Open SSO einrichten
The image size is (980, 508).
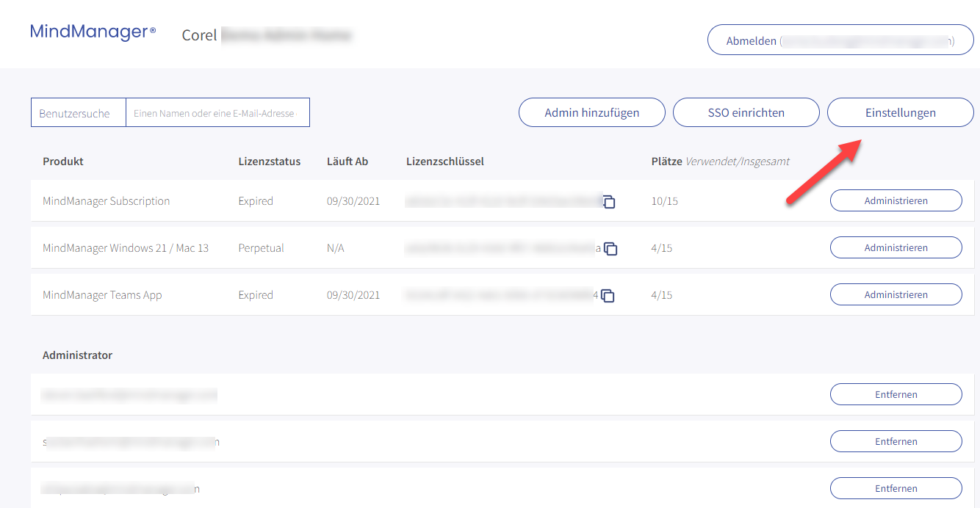pyautogui.click(x=746, y=112)
